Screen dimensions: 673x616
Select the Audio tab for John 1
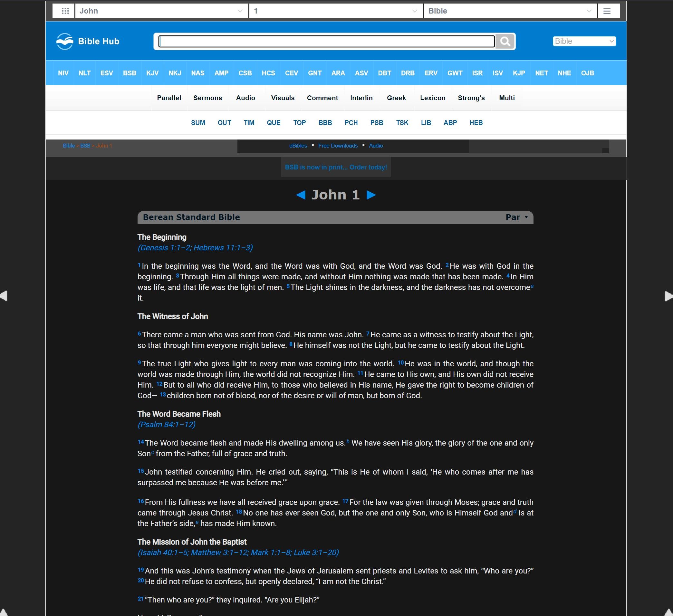(245, 98)
